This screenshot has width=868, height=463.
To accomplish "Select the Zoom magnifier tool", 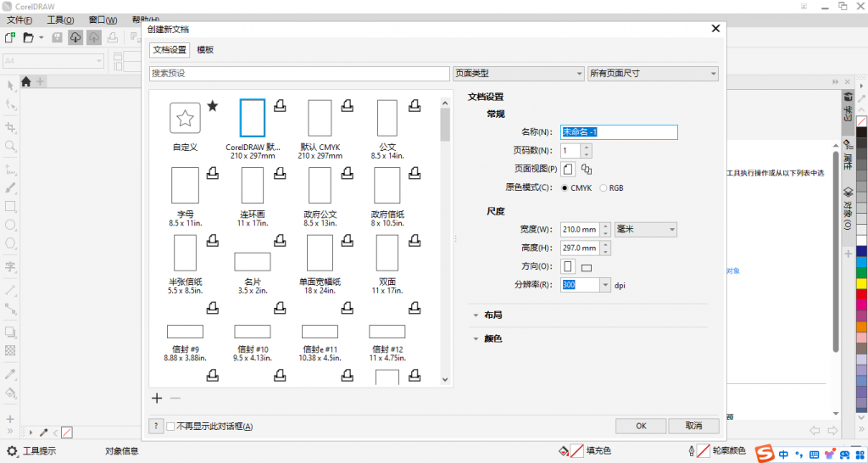I will (x=10, y=146).
